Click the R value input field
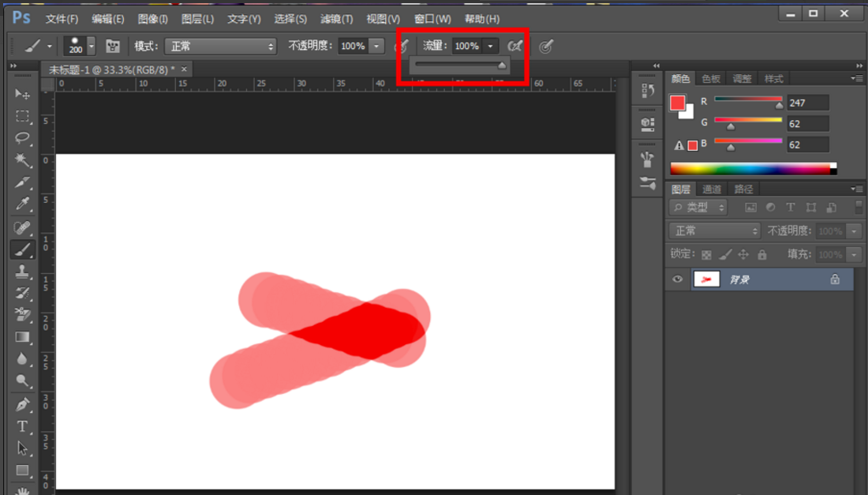Image resolution: width=868 pixels, height=495 pixels. 807,103
